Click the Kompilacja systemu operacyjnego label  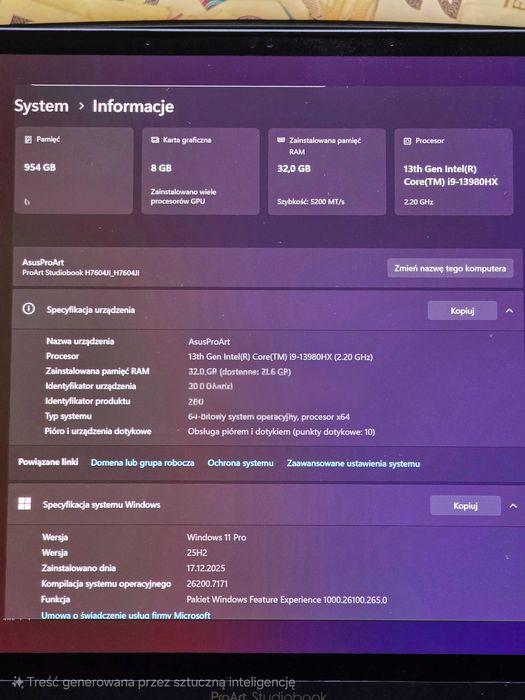(106, 583)
